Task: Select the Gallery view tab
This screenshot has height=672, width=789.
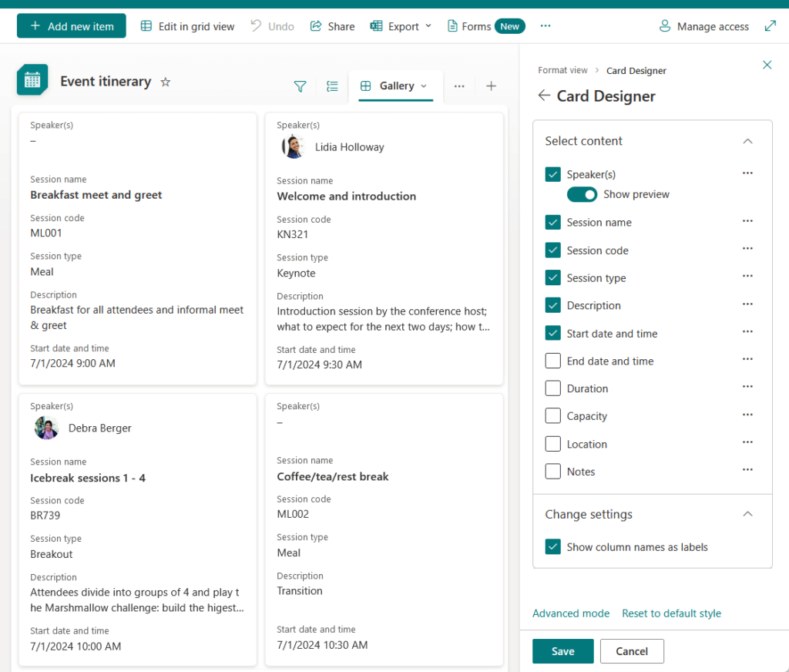Action: click(x=395, y=86)
